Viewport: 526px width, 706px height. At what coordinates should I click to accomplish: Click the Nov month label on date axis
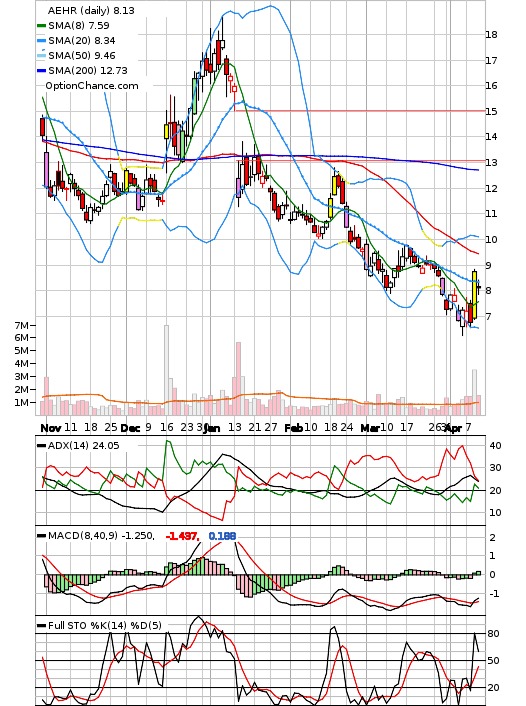pos(50,428)
